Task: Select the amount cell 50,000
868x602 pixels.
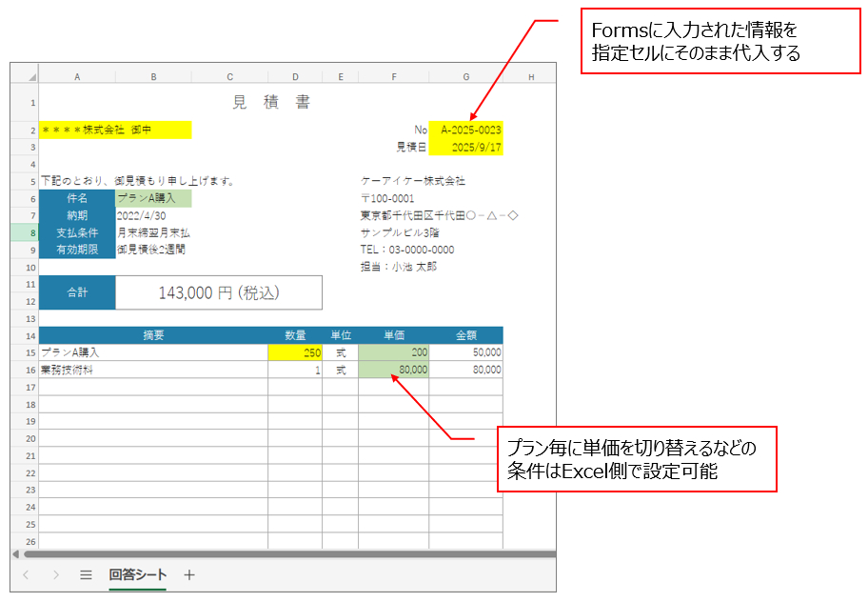Action: (x=466, y=352)
